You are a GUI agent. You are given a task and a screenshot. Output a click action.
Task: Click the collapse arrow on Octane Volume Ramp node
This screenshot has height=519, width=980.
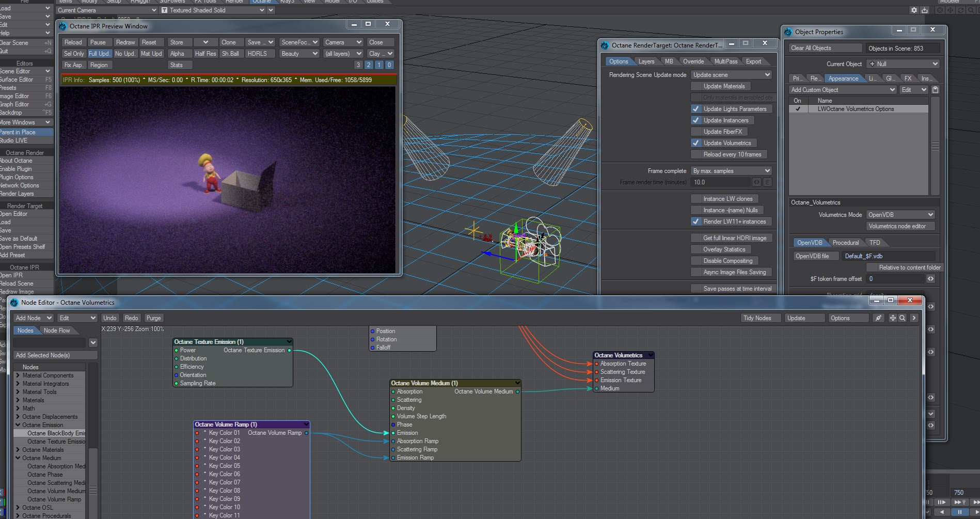[x=306, y=424]
